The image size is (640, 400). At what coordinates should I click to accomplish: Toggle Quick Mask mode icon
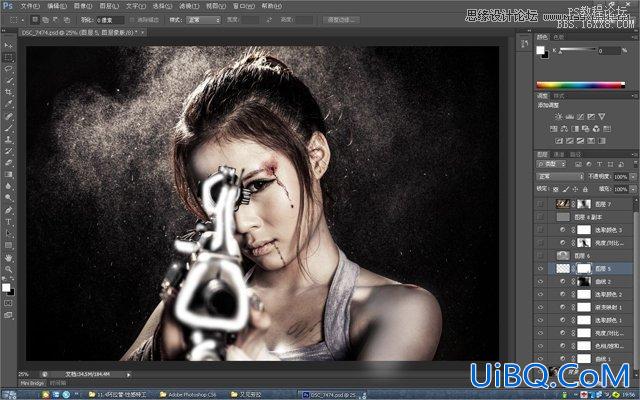(8, 303)
